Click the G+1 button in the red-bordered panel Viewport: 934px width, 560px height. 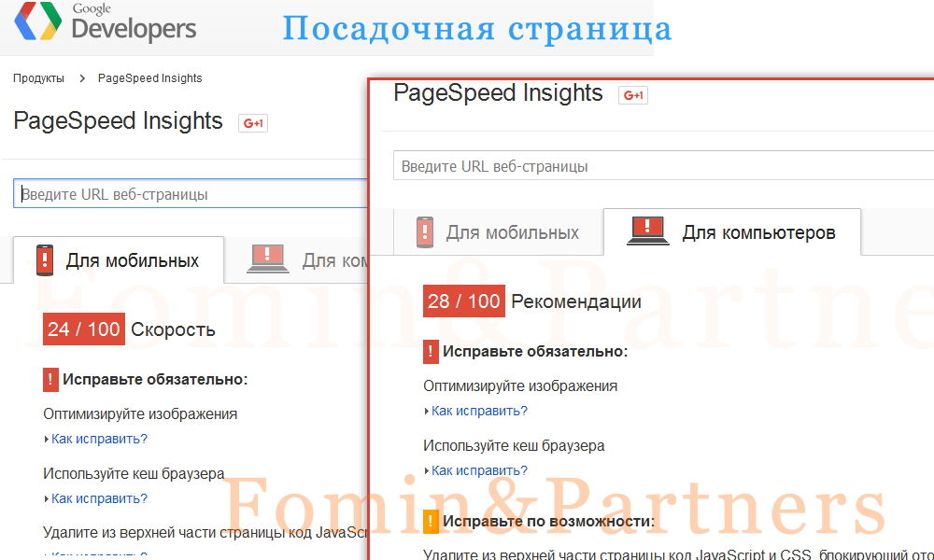coord(633,95)
